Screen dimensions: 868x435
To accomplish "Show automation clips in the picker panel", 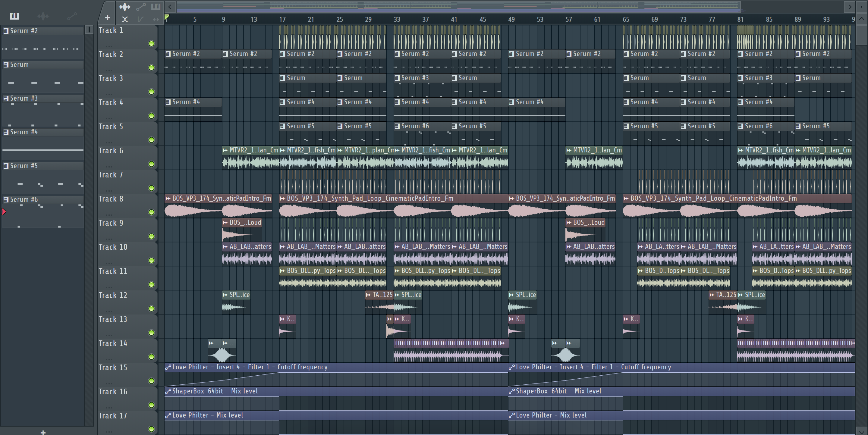I will click(72, 16).
